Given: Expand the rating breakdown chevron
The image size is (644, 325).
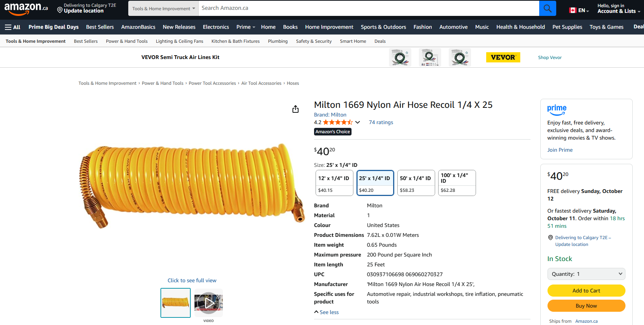Looking at the screenshot, I should (358, 122).
